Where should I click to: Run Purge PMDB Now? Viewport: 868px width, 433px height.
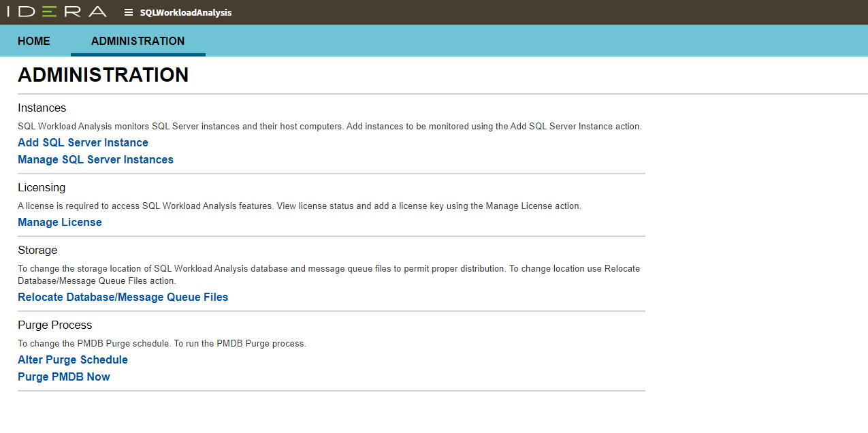pos(64,376)
